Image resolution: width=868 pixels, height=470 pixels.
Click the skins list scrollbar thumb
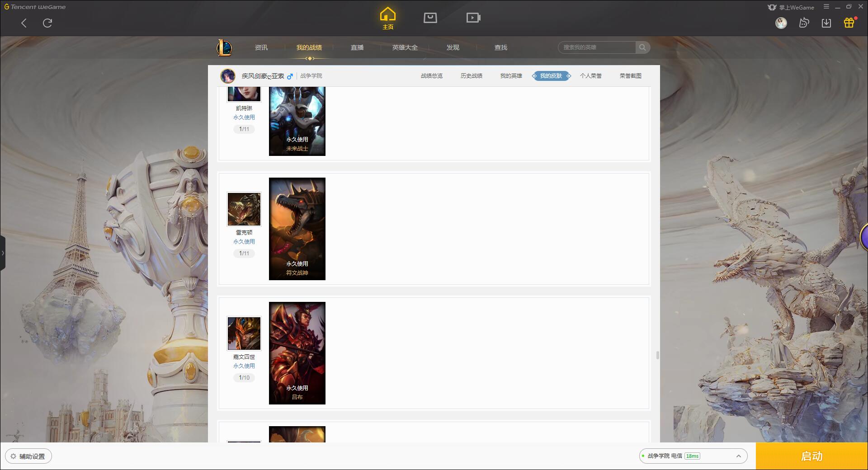coord(657,355)
